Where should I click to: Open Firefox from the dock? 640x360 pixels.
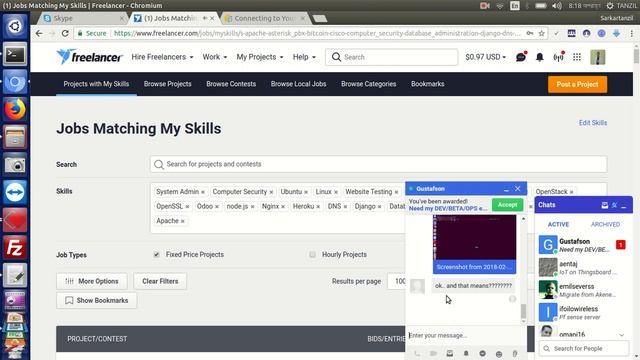(15, 109)
